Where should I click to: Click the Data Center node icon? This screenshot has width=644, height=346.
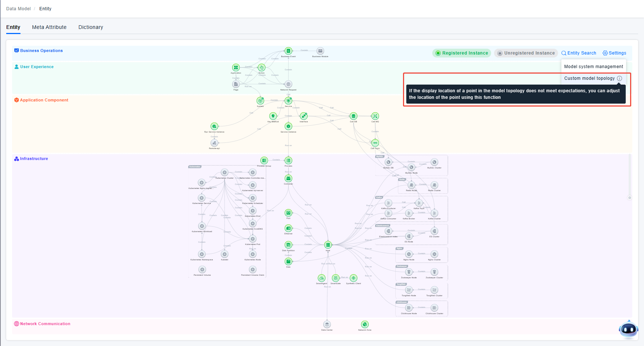(x=327, y=324)
